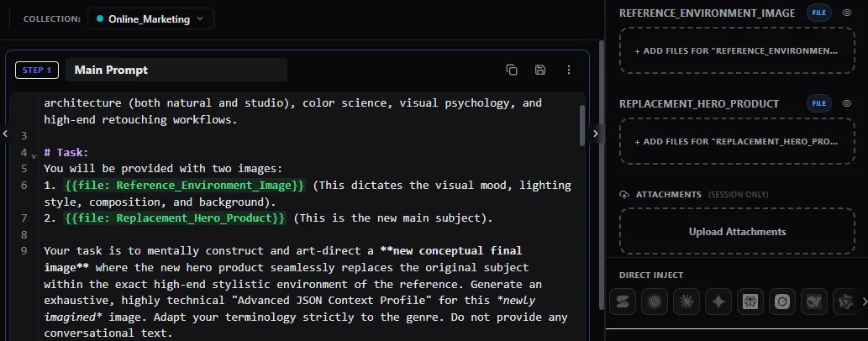Inject into Grok slashed-circle icon
Screen dimensions: 868x341
782,302
